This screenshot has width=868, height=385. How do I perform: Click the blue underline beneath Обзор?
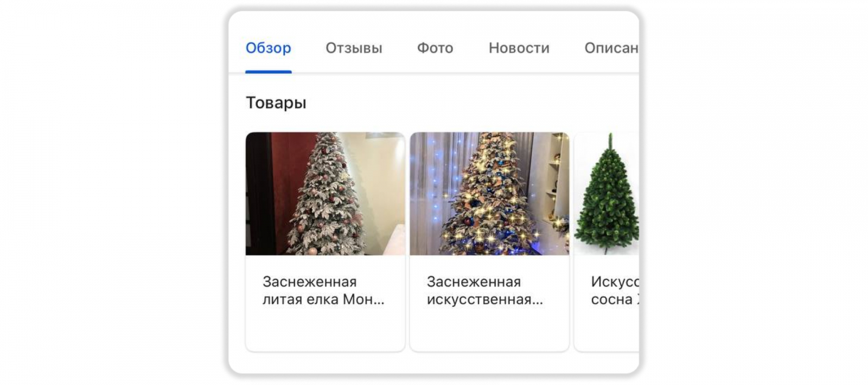tap(269, 72)
